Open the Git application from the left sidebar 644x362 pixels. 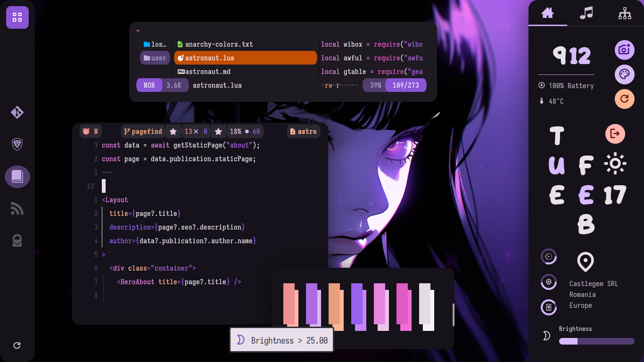tap(17, 113)
